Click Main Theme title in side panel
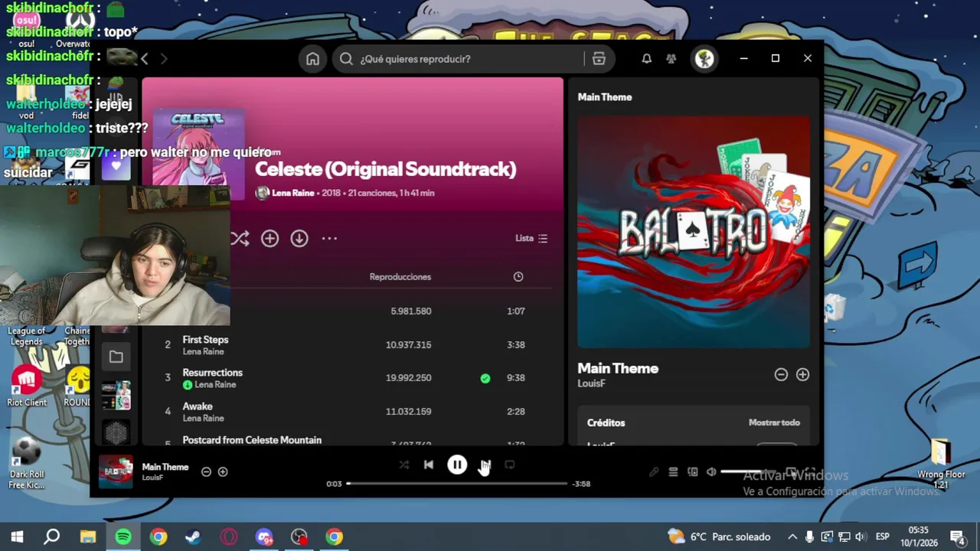The height and width of the screenshot is (551, 980). (618, 368)
